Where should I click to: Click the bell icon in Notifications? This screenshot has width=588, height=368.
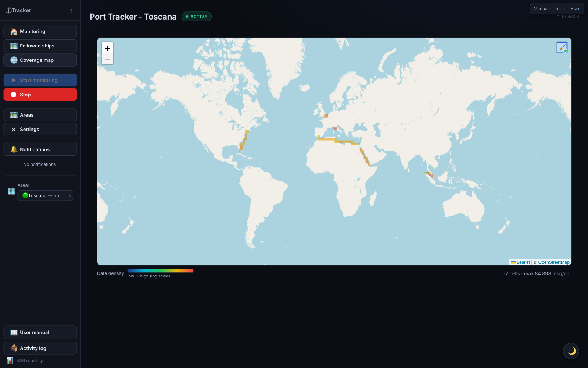tap(14, 149)
